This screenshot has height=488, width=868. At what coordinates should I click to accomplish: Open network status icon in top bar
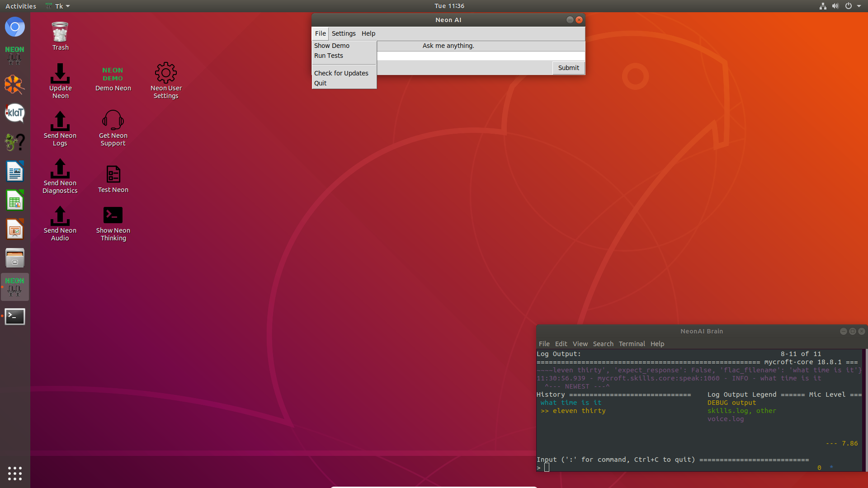[x=823, y=6]
